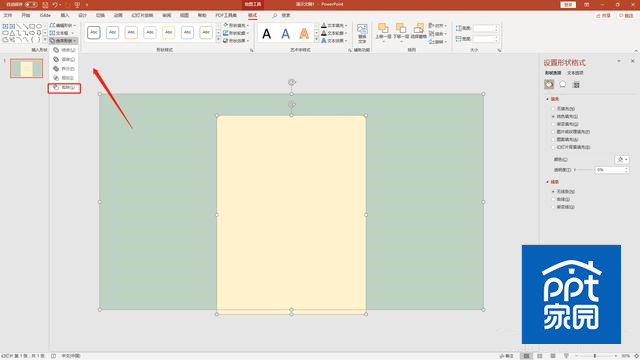Click the Alt Text picture icon

(x=362, y=33)
